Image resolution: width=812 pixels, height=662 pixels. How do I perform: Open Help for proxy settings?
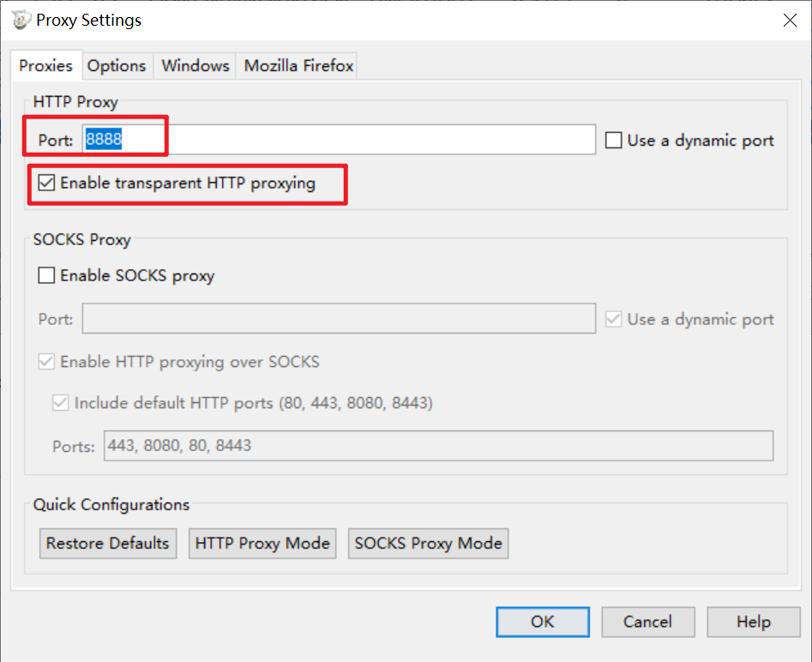click(x=754, y=622)
